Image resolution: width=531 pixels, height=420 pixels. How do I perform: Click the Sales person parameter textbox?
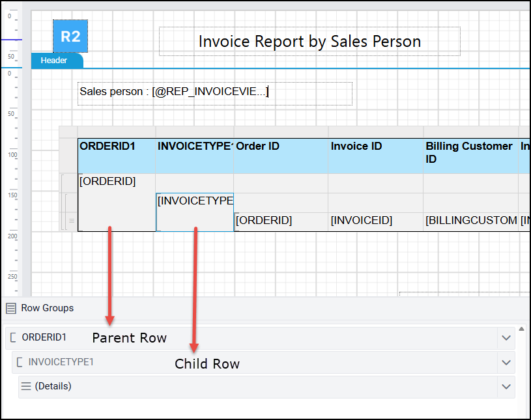coord(215,92)
